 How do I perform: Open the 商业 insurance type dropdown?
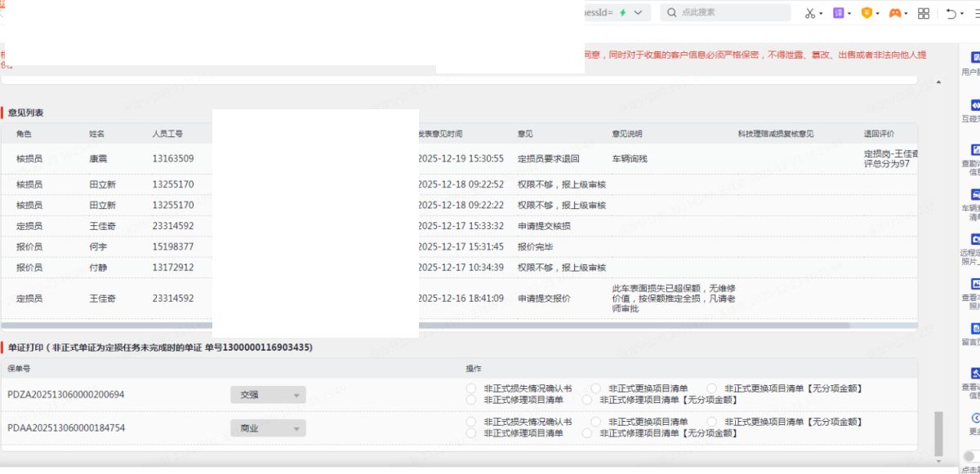pos(268,428)
